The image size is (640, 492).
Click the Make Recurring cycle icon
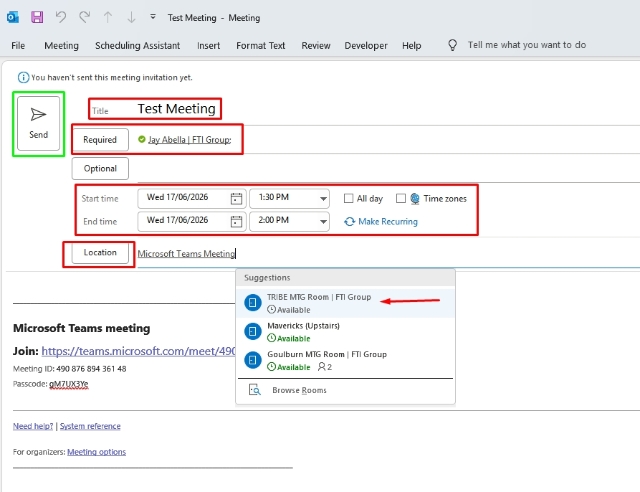coord(349,221)
